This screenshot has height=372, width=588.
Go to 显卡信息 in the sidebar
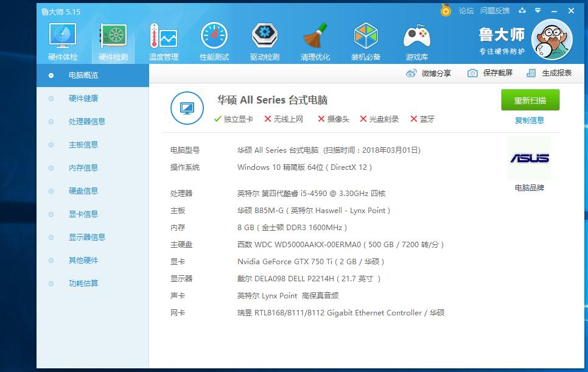pos(83,214)
